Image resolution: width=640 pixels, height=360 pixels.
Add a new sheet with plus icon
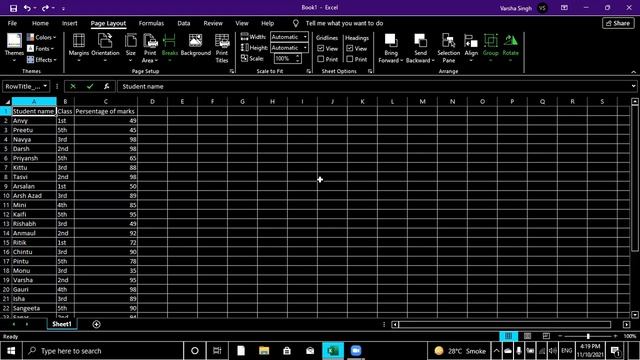click(x=96, y=324)
